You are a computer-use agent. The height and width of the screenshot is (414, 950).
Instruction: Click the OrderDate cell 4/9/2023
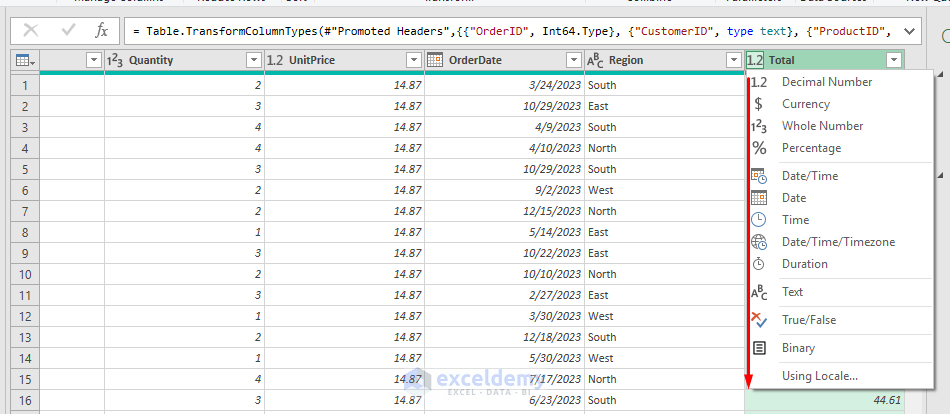tap(505, 127)
